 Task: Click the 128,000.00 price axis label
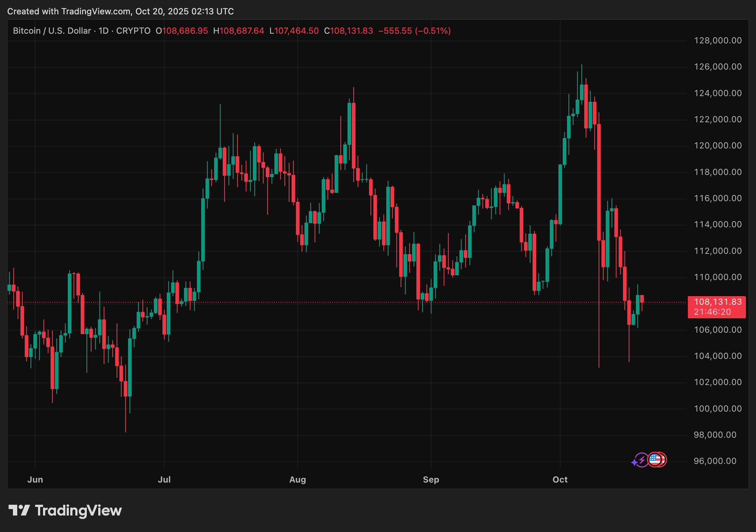pos(718,41)
